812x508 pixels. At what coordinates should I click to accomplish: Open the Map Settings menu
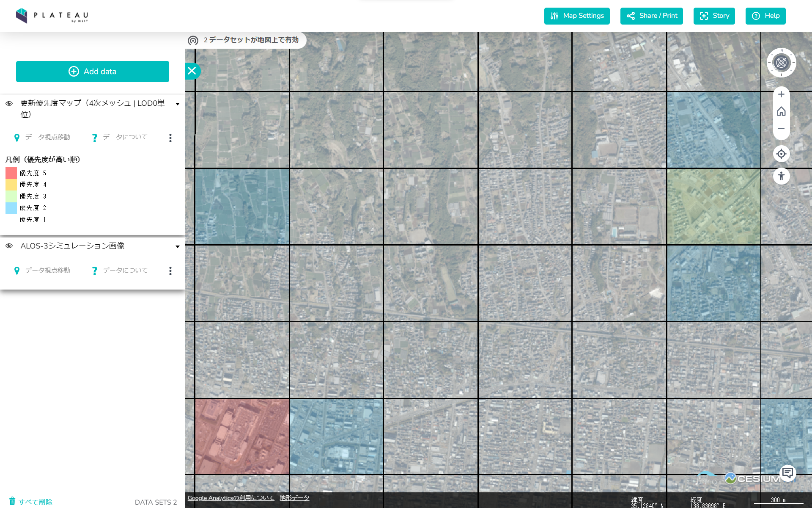(577, 16)
